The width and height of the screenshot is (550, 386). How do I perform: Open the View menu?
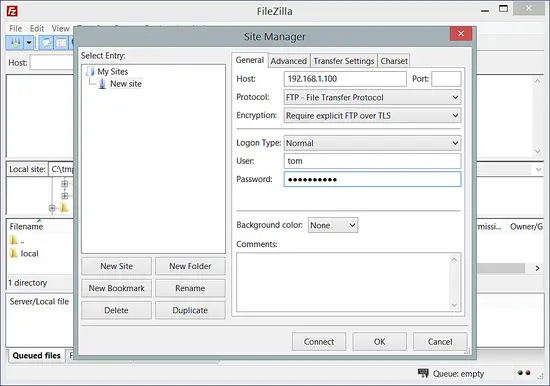pos(60,28)
